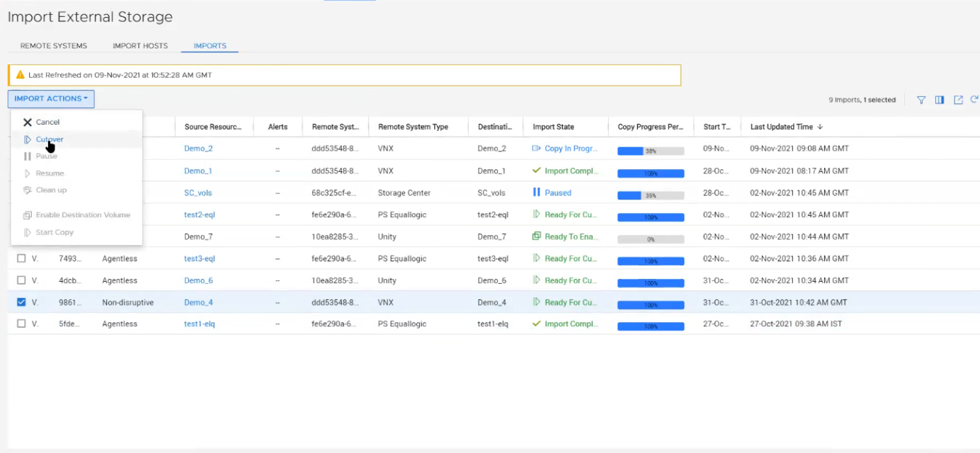Collapse the IMPORT ACTIONS dropdown
The width and height of the screenshot is (980, 453).
51,99
